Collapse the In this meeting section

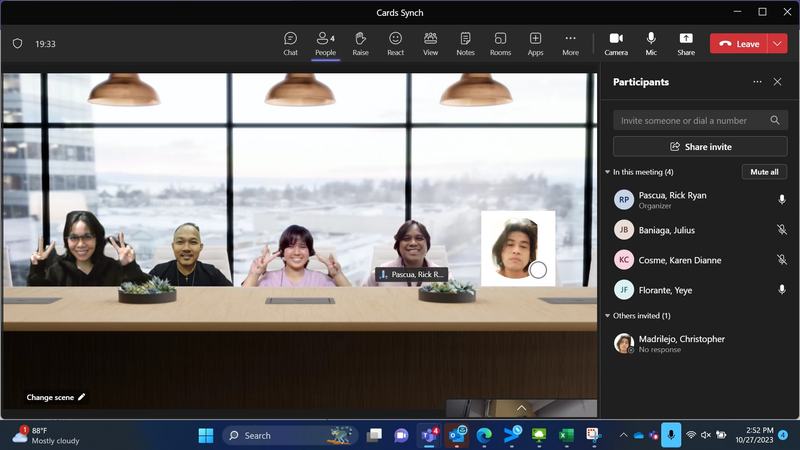[x=607, y=172]
